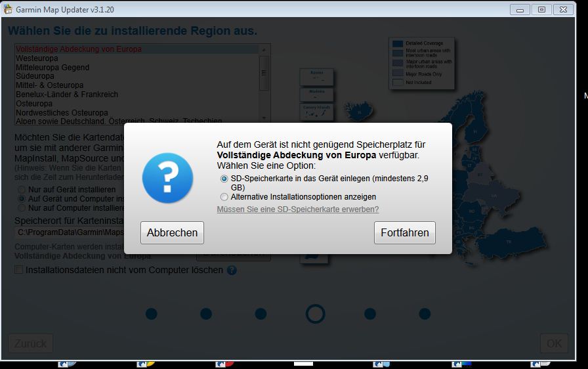Select Mitteleuropa Gegend region
Viewport: 588px width, 369px height.
(136, 68)
